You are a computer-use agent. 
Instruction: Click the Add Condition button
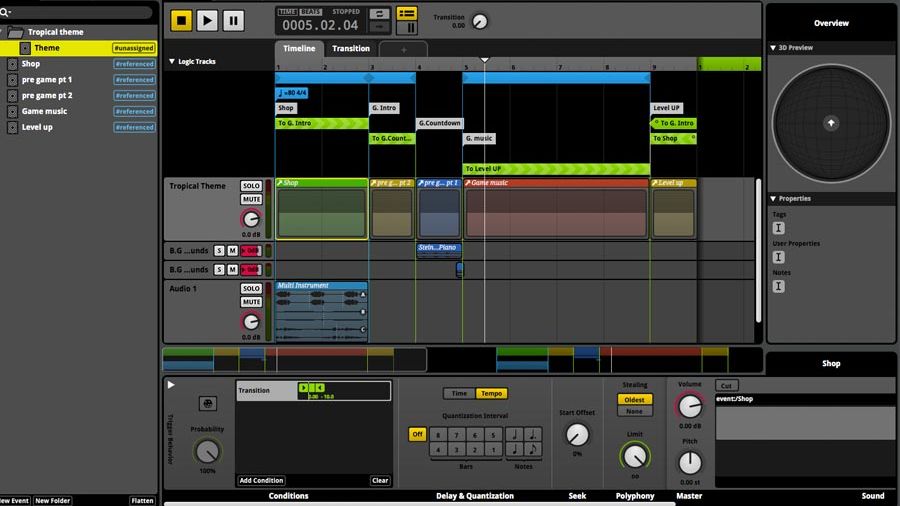[x=261, y=481]
